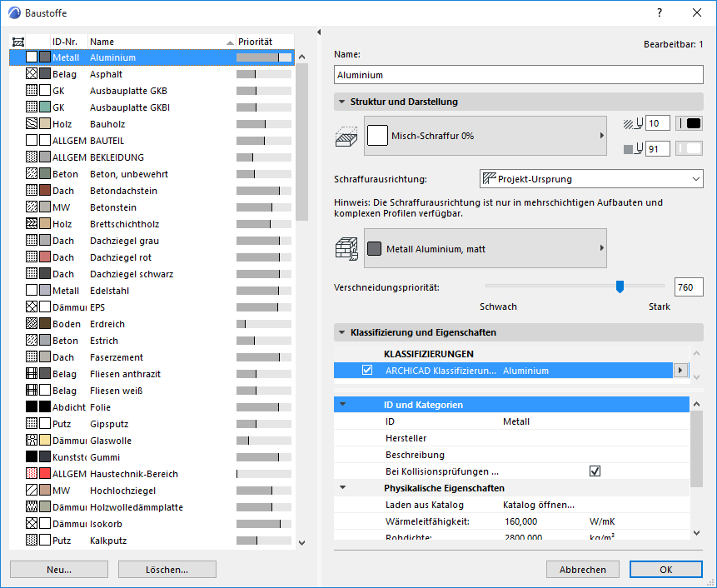Click the Neu... button
717x588 pixels.
click(59, 569)
